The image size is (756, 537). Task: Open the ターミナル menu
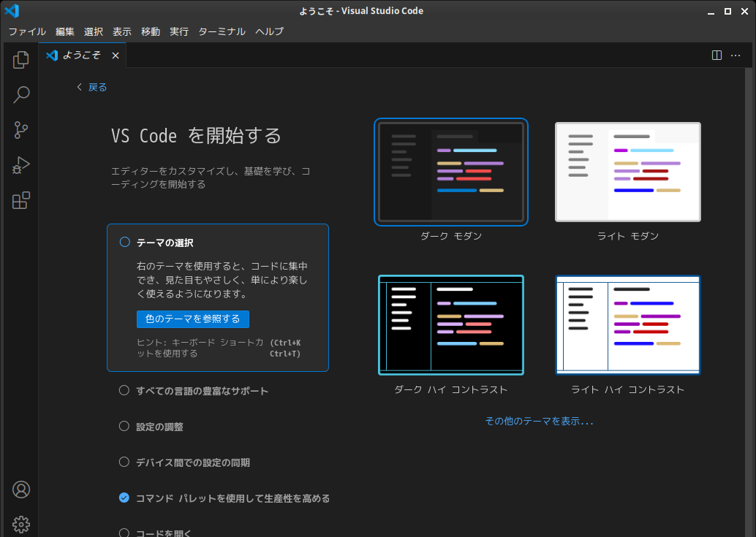(222, 31)
